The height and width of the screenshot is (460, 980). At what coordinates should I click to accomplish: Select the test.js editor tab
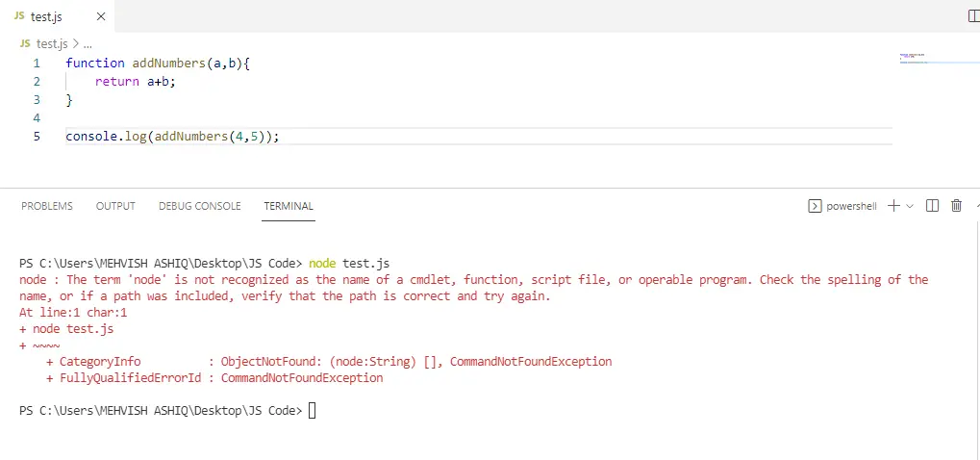point(58,16)
